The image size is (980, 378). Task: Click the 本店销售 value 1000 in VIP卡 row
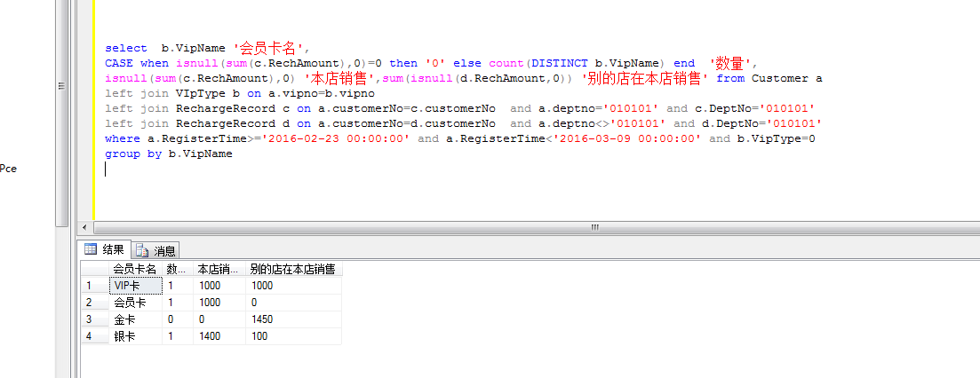[x=219, y=286]
